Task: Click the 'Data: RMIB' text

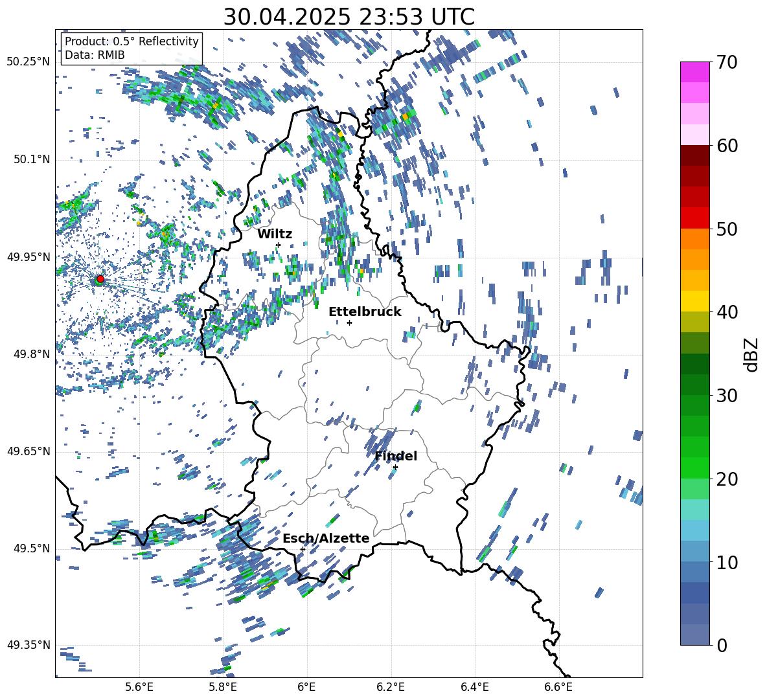Action: [x=95, y=55]
